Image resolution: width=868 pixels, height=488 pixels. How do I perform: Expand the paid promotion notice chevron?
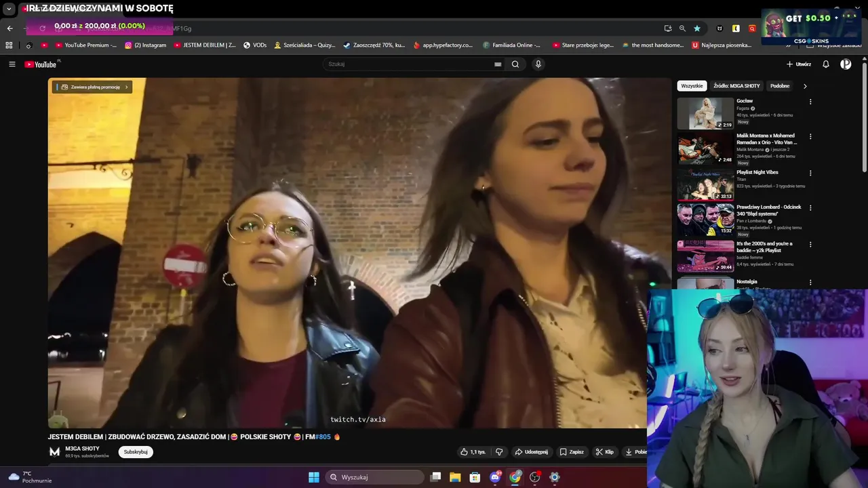click(126, 87)
